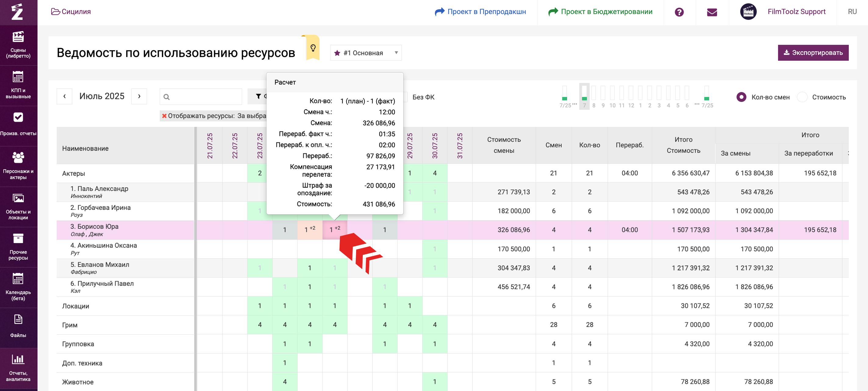This screenshot has height=391, width=868.
Task: Open FilmToolz logo home
Action: [x=17, y=12]
